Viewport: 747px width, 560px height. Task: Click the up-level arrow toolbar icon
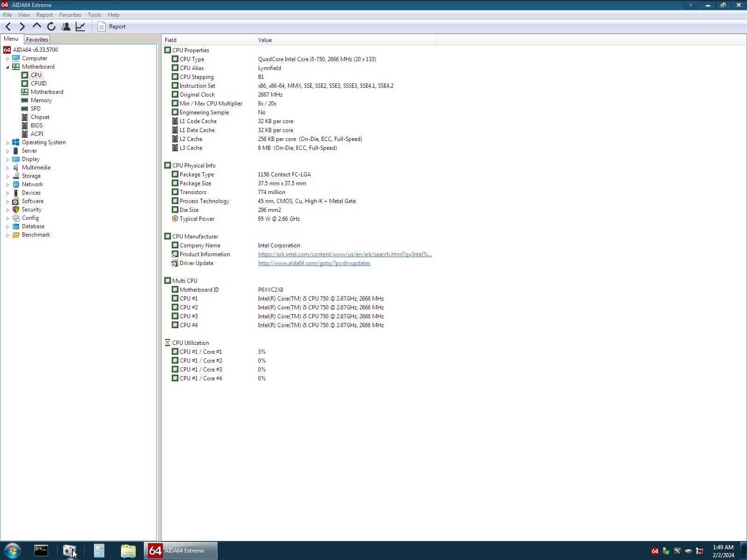[x=36, y=26]
